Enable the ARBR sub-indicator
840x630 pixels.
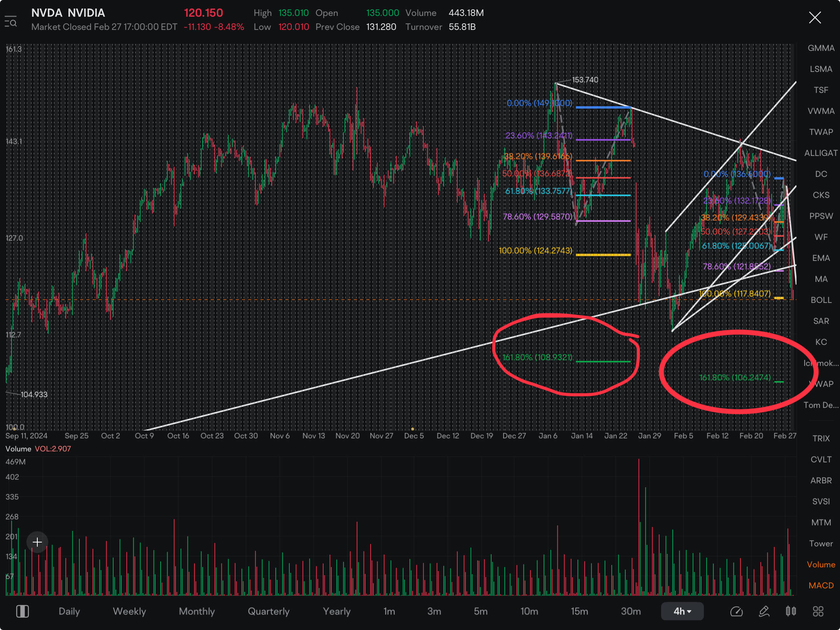pos(821,480)
